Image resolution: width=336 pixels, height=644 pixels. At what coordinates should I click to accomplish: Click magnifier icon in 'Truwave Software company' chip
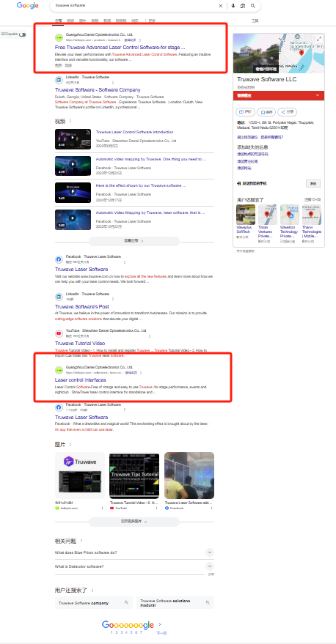[x=127, y=603]
